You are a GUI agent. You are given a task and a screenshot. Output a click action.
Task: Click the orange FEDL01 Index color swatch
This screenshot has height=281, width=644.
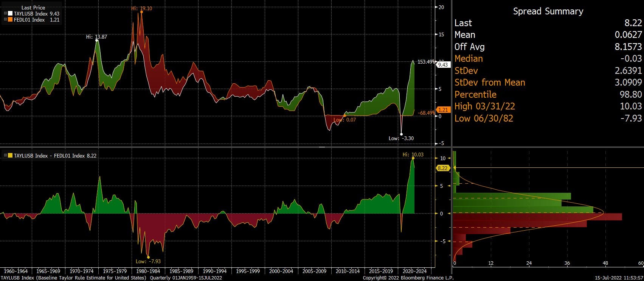pos(10,20)
